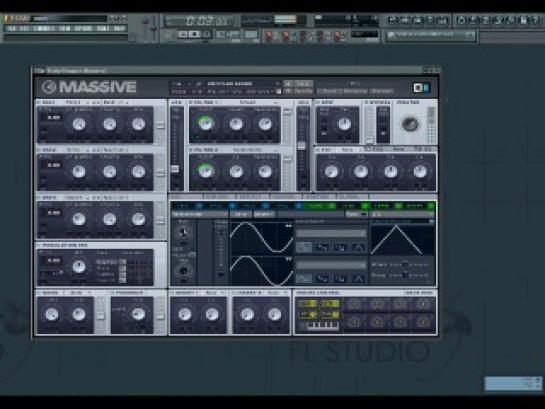The image size is (545, 409).
Task: Toggle the OSC3 section on/off LED
Action: [x=39, y=198]
